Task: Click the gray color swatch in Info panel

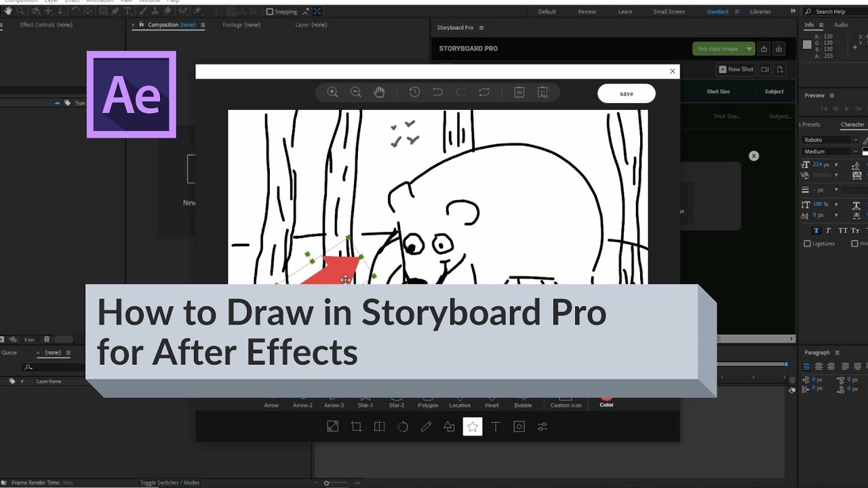Action: point(807,45)
